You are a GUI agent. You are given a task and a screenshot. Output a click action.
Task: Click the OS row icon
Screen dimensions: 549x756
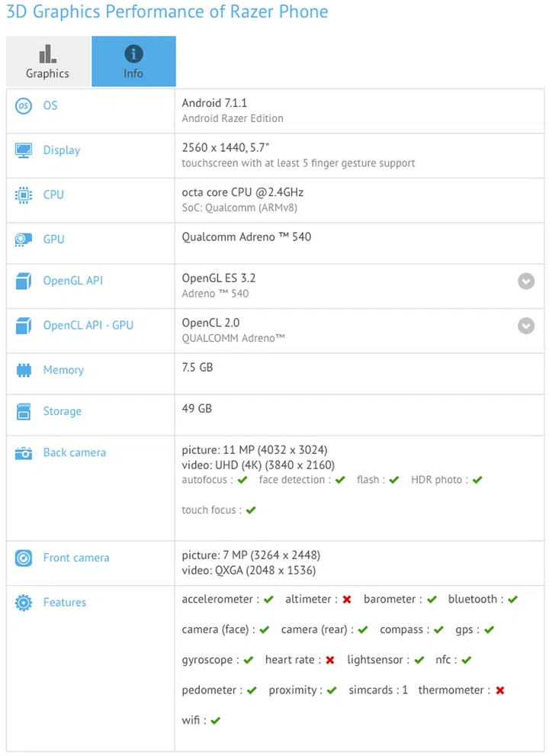(x=23, y=106)
